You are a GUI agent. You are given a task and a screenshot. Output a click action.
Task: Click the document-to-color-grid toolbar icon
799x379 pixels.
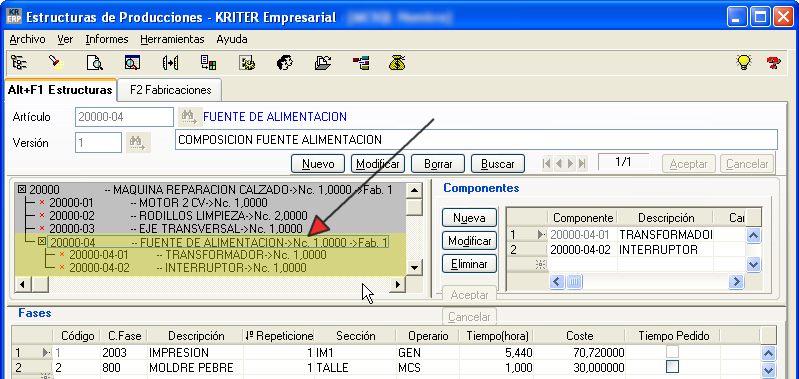point(208,63)
